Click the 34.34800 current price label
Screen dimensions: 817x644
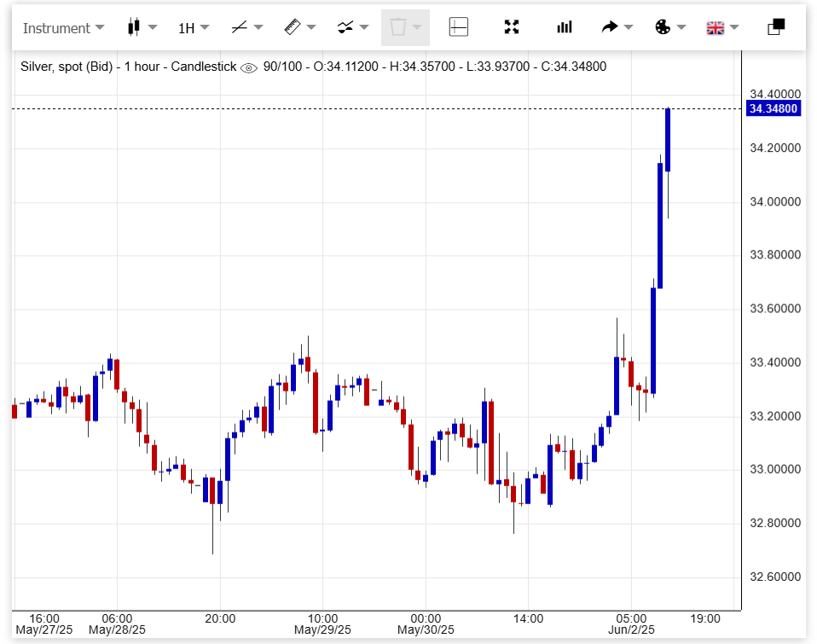[x=773, y=108]
